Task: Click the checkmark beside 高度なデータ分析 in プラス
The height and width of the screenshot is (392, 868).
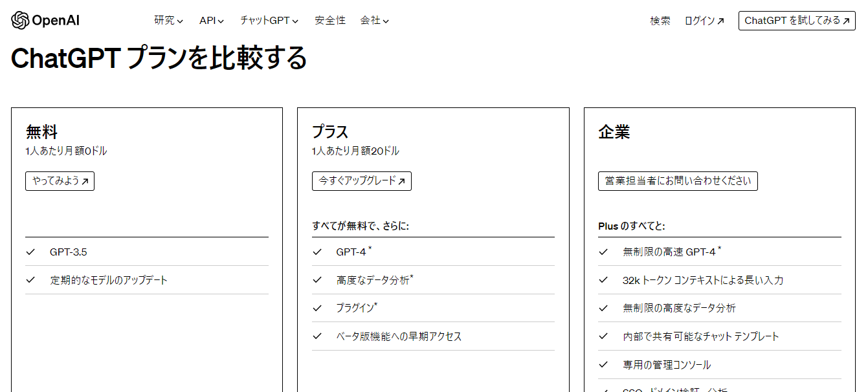Action: 317,280
